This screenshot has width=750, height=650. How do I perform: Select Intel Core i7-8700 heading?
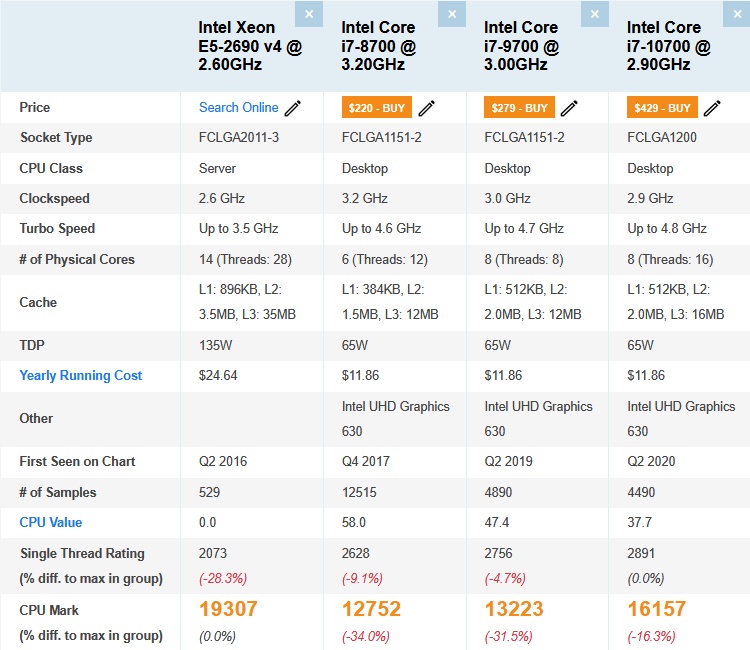coord(379,46)
